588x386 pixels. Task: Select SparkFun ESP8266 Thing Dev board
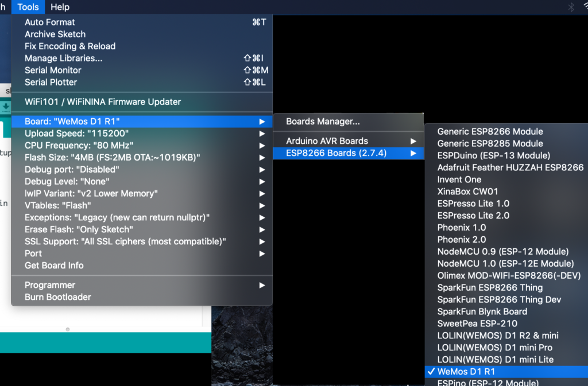click(x=506, y=299)
